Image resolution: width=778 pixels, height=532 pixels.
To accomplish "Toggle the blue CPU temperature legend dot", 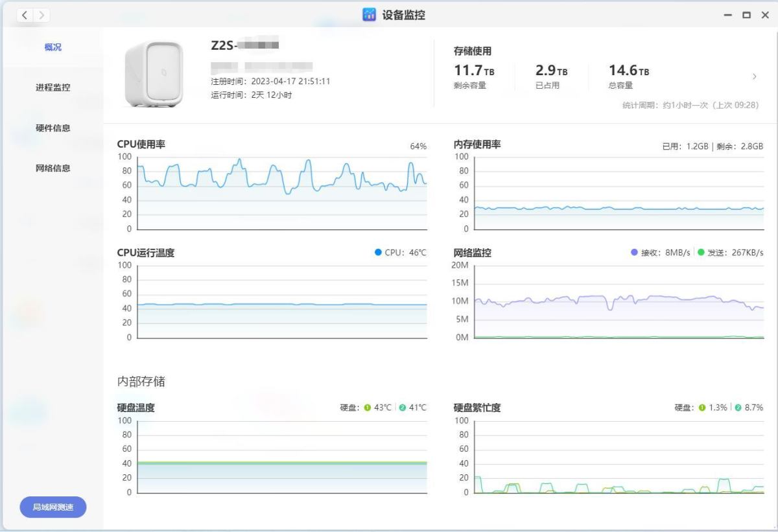I will pyautogui.click(x=378, y=253).
